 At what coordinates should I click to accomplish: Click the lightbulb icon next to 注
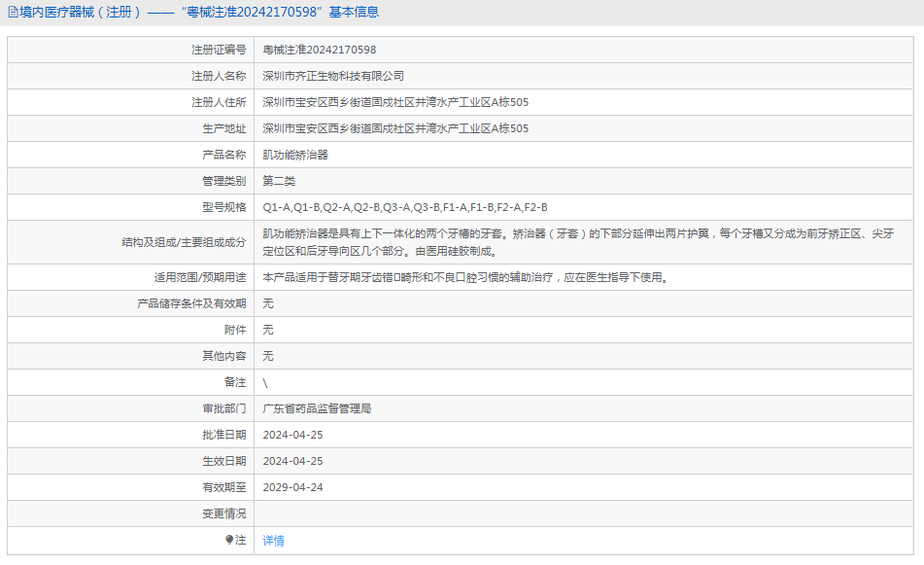[229, 540]
